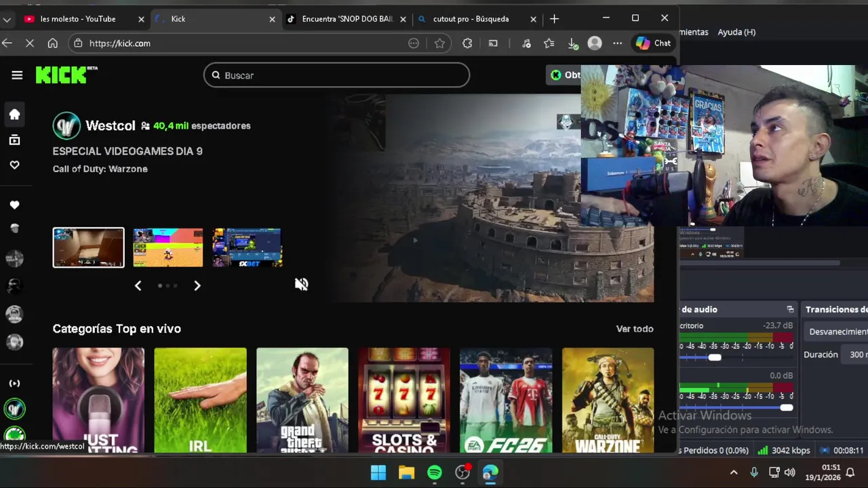Open the Grand Theft Auto category card
Image resolution: width=868 pixels, height=488 pixels.
coord(302,400)
